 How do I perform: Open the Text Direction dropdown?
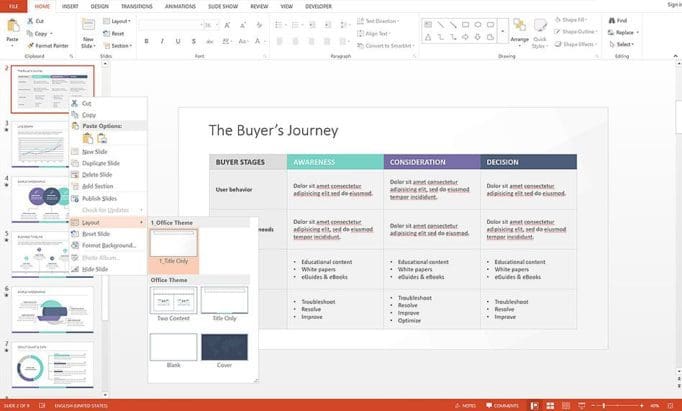[378, 21]
